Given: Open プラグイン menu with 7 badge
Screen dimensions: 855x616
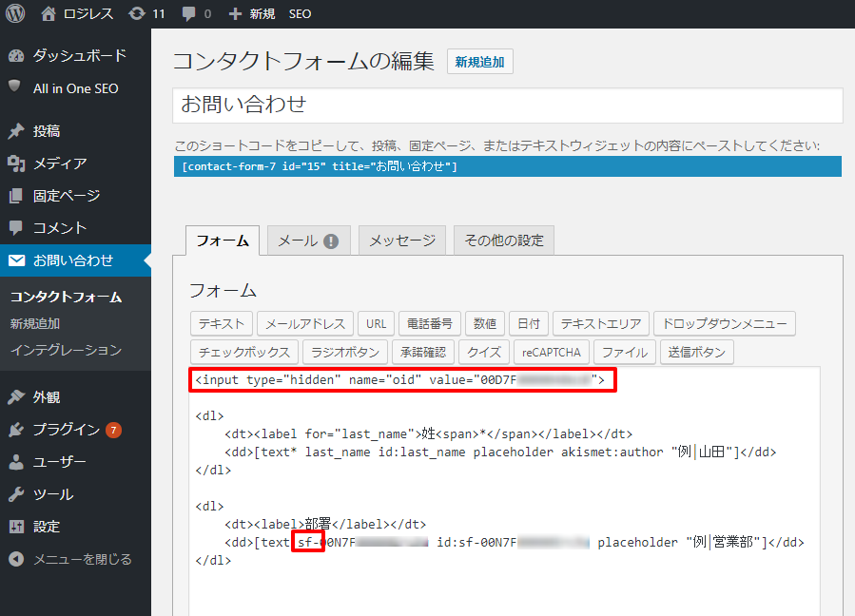Looking at the screenshot, I should (66, 430).
